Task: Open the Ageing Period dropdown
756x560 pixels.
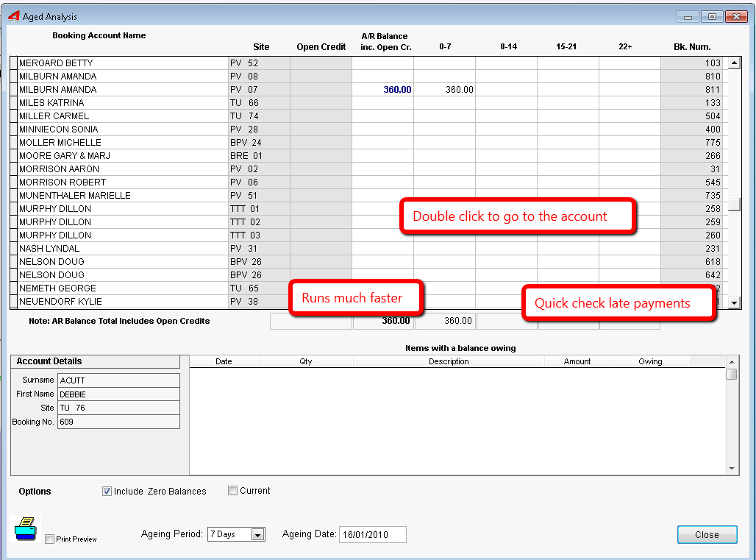Action: [x=257, y=535]
